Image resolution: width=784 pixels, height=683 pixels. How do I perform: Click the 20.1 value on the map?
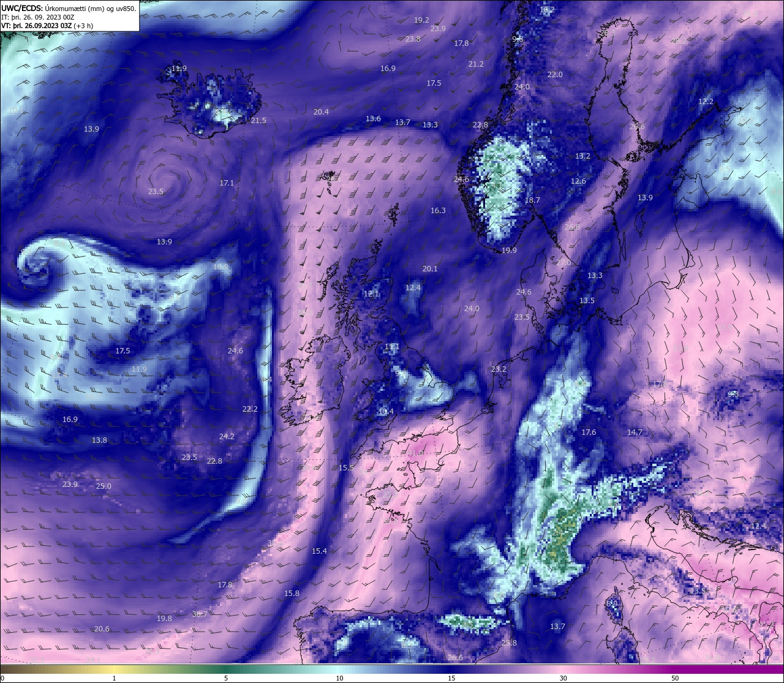430,269
